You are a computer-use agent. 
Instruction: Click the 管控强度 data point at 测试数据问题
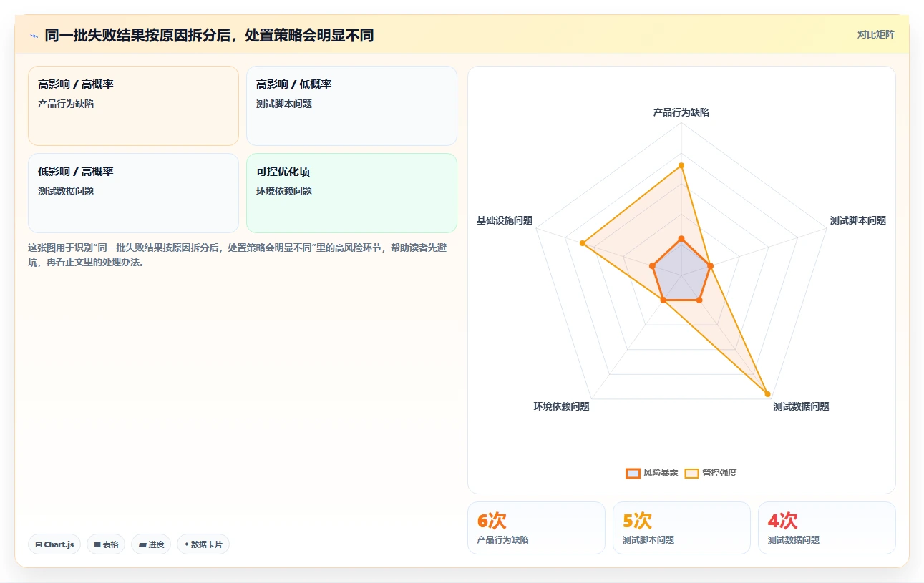point(767,393)
